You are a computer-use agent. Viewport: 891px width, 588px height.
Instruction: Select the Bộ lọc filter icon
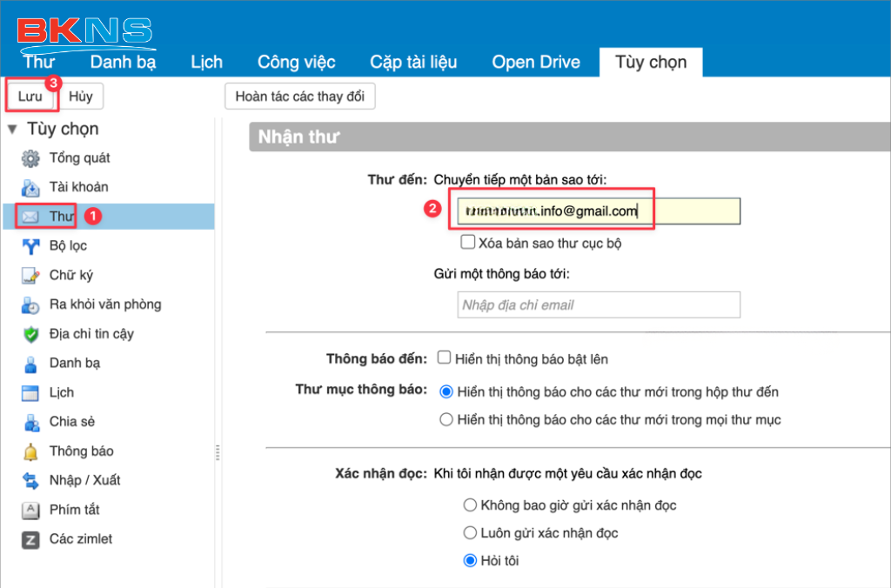click(30, 246)
